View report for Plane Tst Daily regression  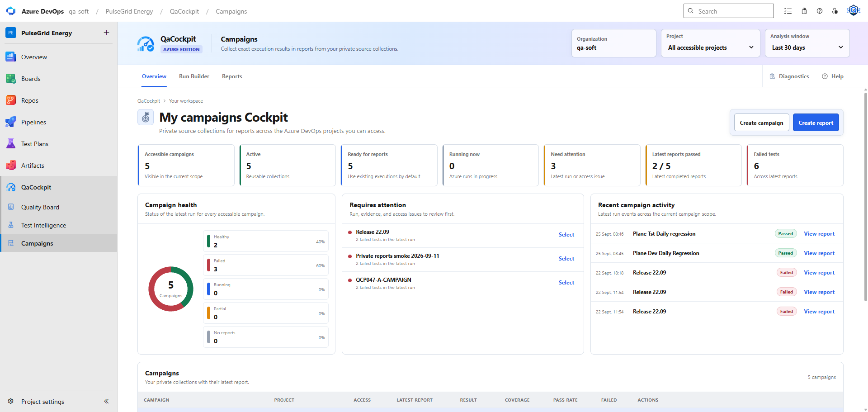pos(819,234)
